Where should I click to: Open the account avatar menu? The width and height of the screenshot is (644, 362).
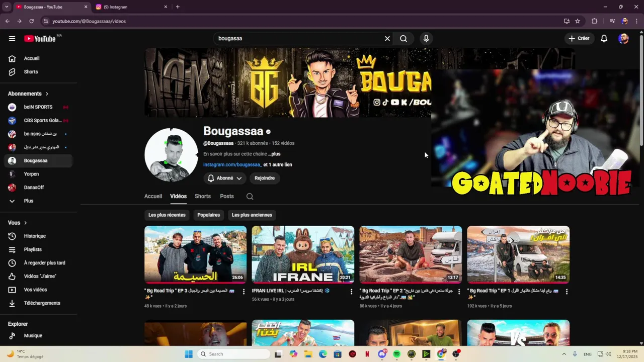click(x=623, y=39)
